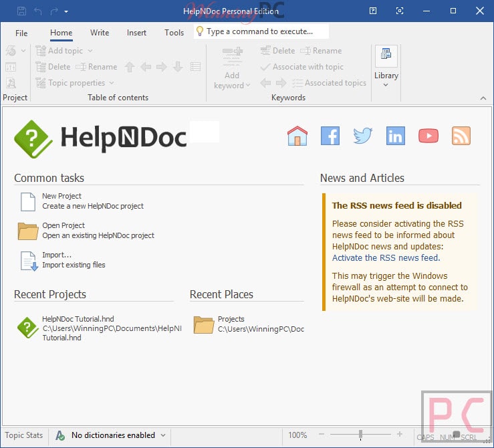The height and width of the screenshot is (448, 494).
Task: Click the 100% zoom level
Action: [x=297, y=435]
